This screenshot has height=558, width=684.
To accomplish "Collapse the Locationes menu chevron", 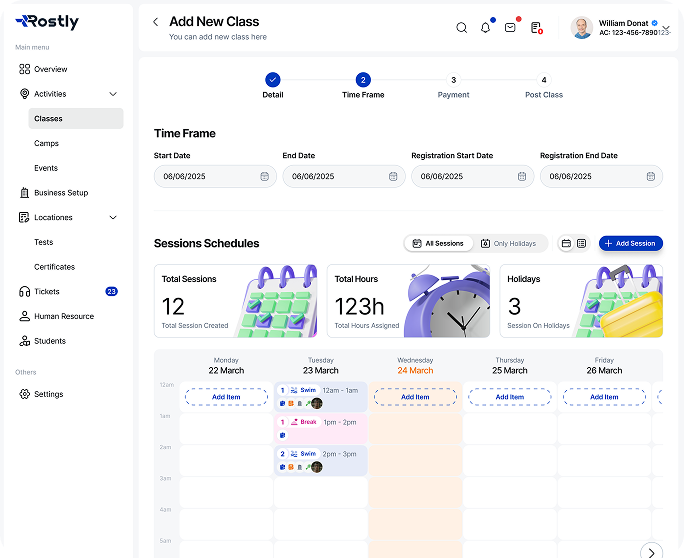I will pyautogui.click(x=113, y=217).
